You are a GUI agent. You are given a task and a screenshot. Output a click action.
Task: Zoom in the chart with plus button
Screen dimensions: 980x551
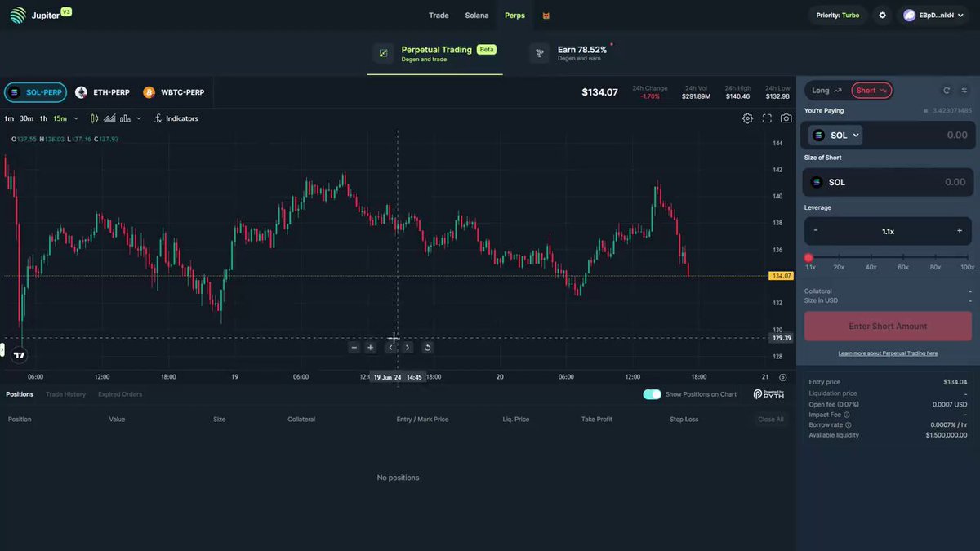[371, 347]
